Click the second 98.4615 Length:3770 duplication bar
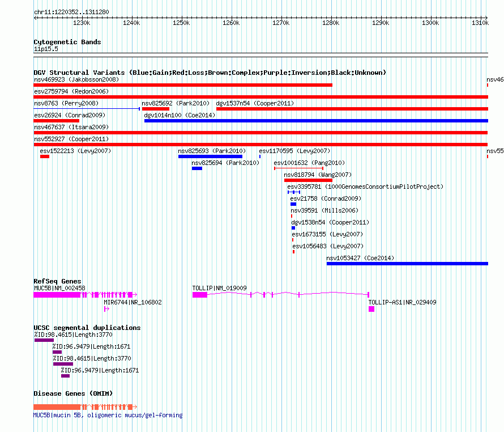This screenshot has width=504, height=432. pos(63,364)
